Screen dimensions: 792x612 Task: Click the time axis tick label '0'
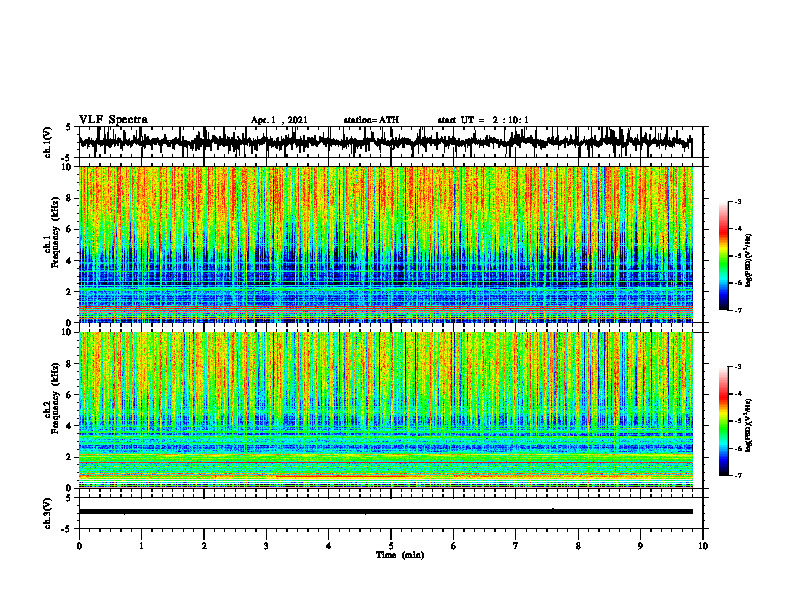pyautogui.click(x=79, y=546)
